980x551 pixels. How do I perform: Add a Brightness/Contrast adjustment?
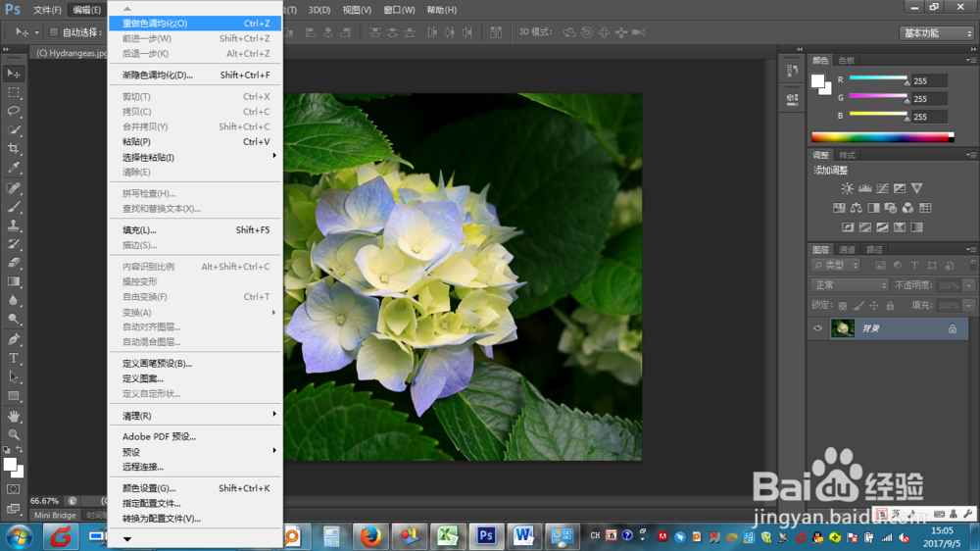[847, 188]
